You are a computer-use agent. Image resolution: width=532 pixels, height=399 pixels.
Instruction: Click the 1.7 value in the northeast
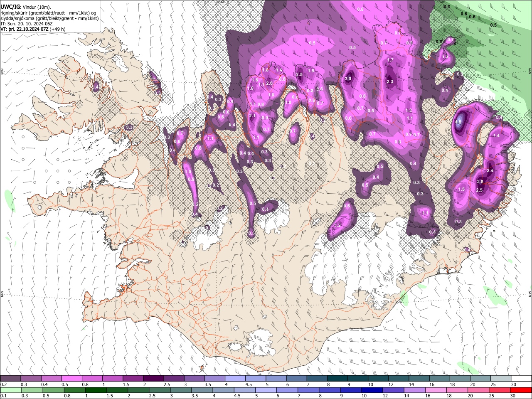390,60
